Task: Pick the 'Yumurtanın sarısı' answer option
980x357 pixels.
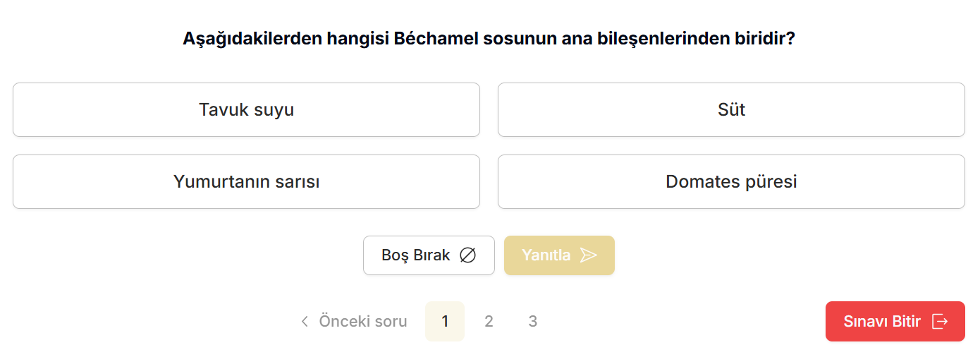Action: (246, 182)
